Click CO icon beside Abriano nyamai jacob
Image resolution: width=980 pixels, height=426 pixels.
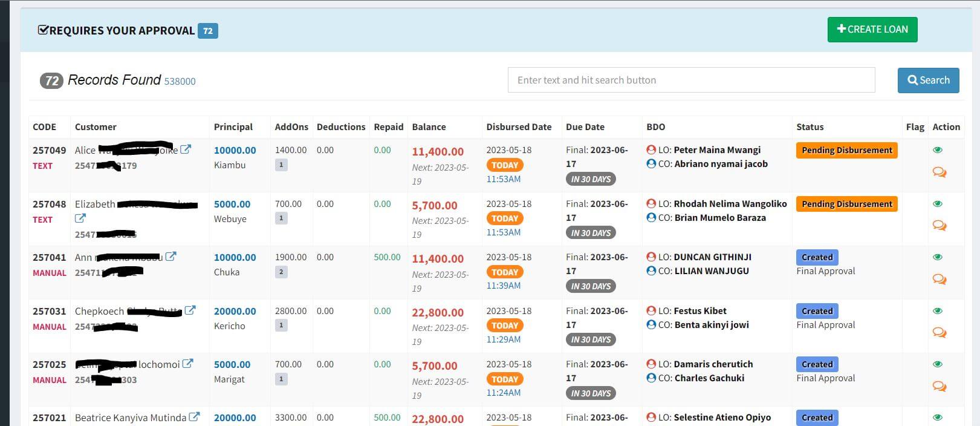pyautogui.click(x=651, y=163)
